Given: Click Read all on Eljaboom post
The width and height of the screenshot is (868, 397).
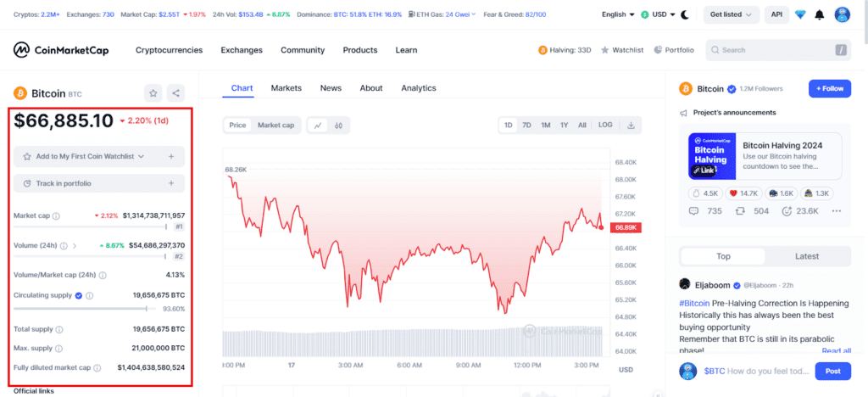Looking at the screenshot, I should [837, 351].
